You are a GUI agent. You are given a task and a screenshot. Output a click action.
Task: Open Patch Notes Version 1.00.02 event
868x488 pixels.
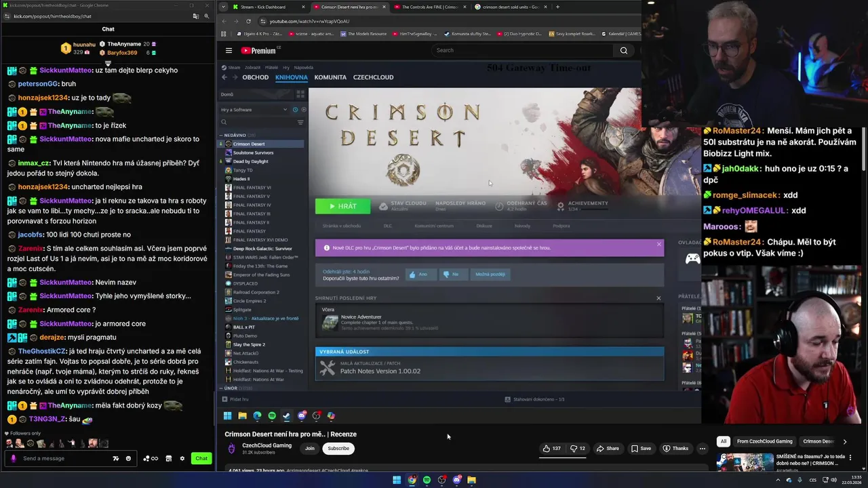click(x=489, y=368)
